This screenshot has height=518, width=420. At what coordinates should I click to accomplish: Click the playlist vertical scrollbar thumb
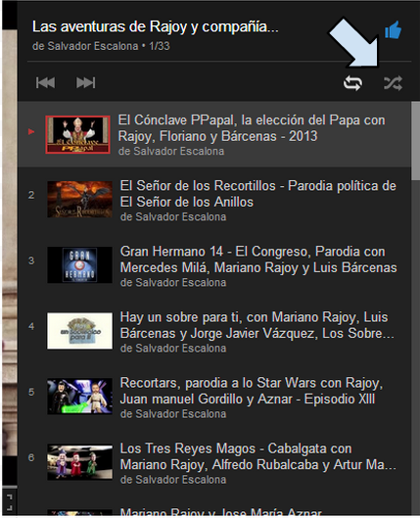[415, 141]
